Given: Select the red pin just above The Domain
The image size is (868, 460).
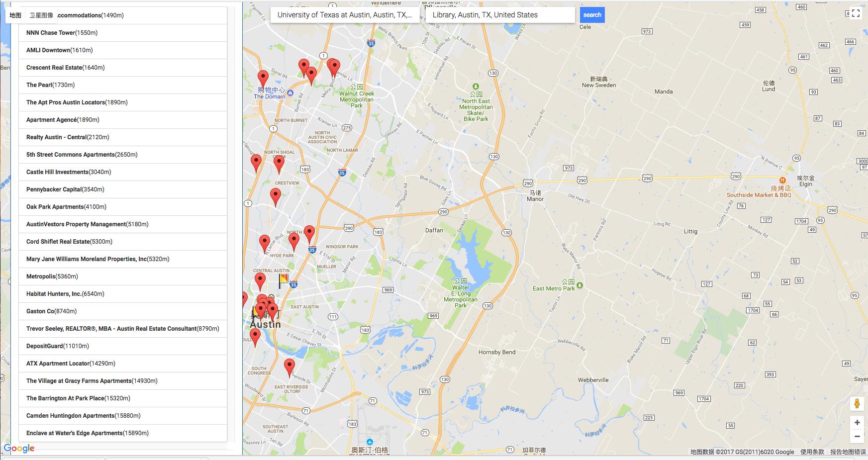Looking at the screenshot, I should pyautogui.click(x=263, y=79).
